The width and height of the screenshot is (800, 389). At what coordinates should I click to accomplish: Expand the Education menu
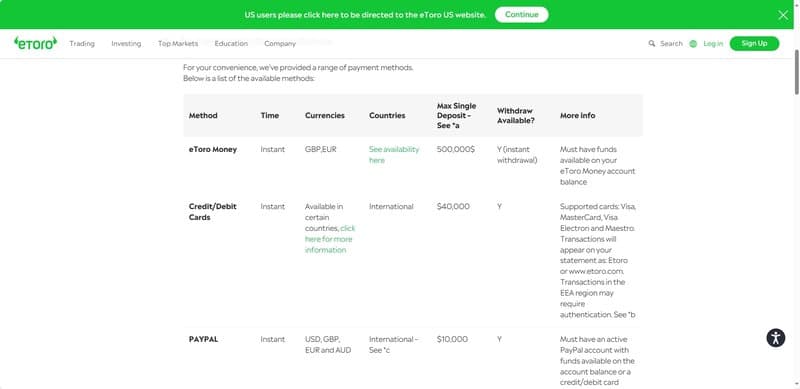(x=231, y=44)
